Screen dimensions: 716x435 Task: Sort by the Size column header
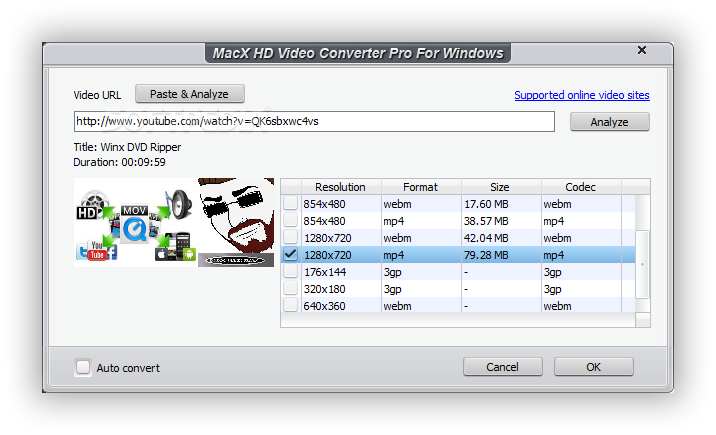click(x=501, y=187)
